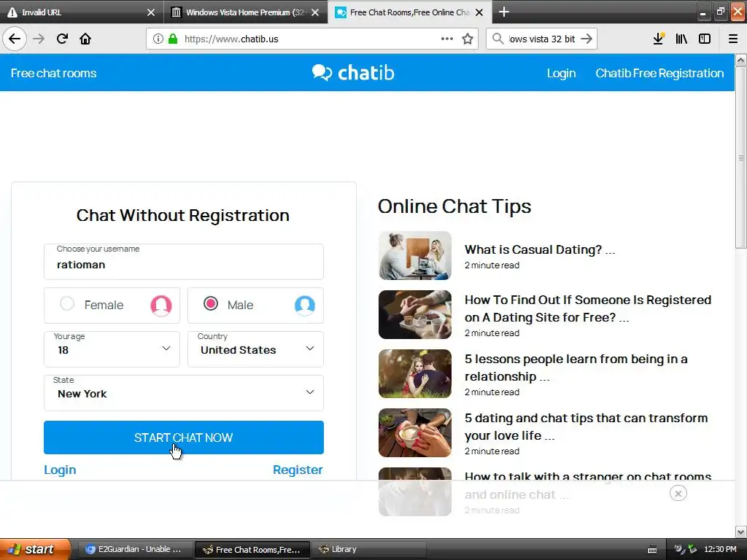The image size is (747, 560).
Task: Click the first system tray status icon
Action: 679,549
